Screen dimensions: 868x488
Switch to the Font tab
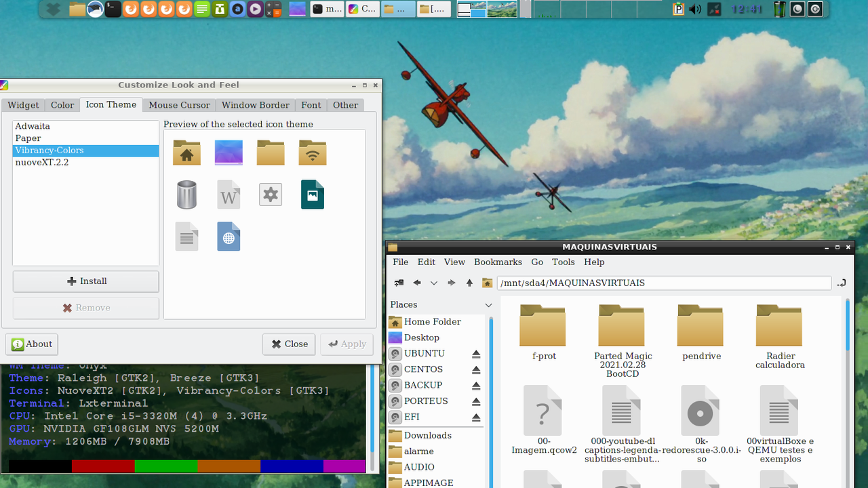tap(311, 105)
